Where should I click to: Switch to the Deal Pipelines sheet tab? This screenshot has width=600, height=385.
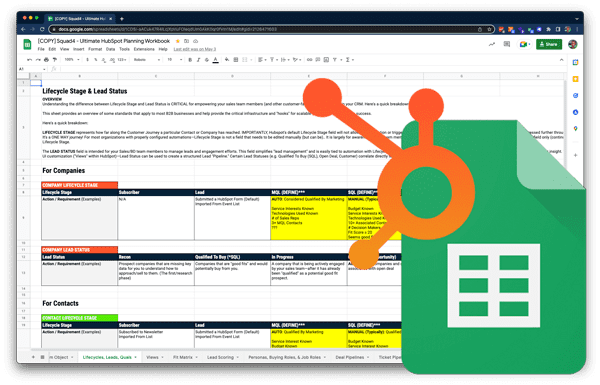tap(352, 357)
